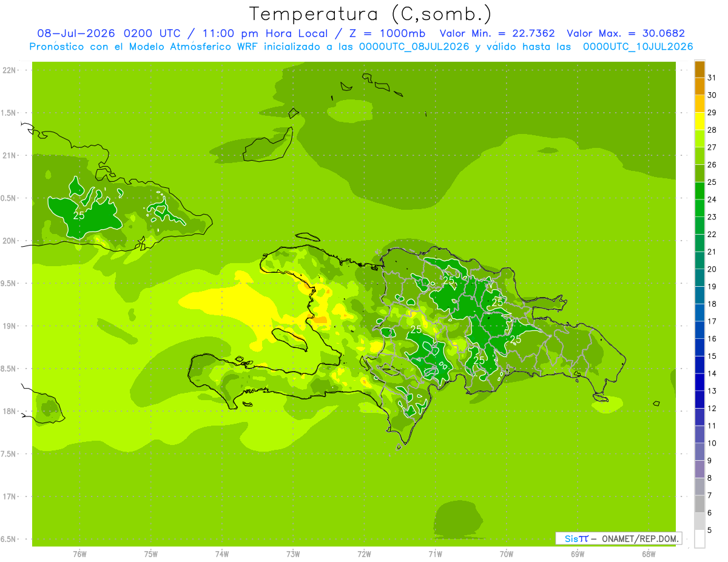Click the "19N" latitude label

10,326
